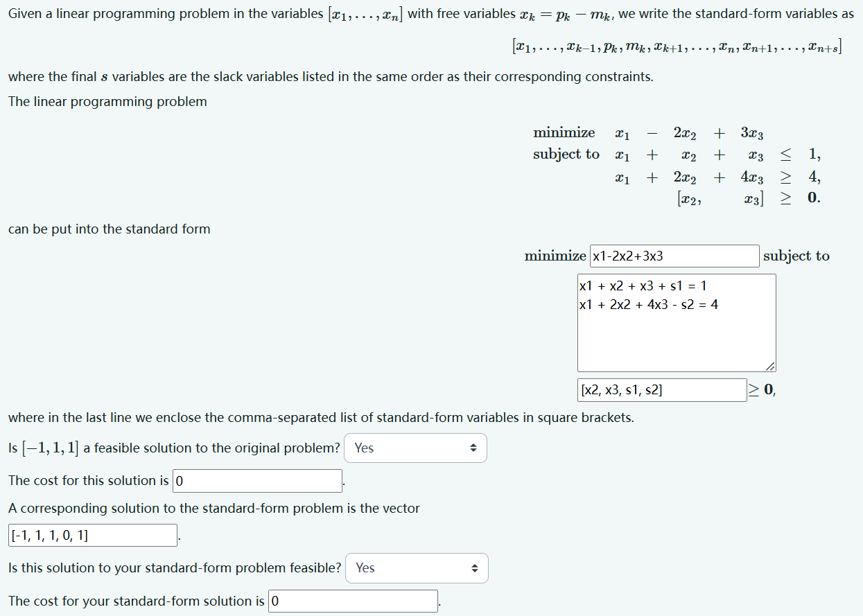Image resolution: width=863 pixels, height=616 pixels.
Task: Open the feasibility dropdown for the standard-form solution
Action: coord(416,567)
